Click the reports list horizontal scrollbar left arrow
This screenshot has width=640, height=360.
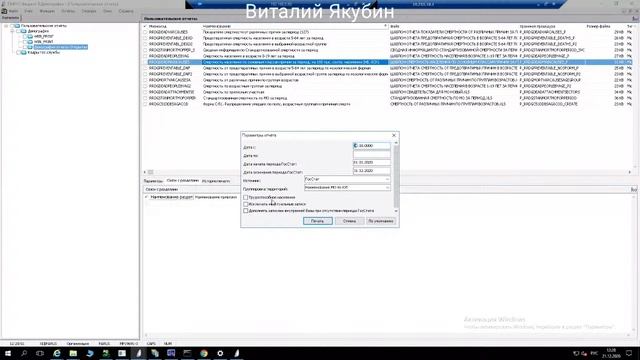(x=145, y=172)
